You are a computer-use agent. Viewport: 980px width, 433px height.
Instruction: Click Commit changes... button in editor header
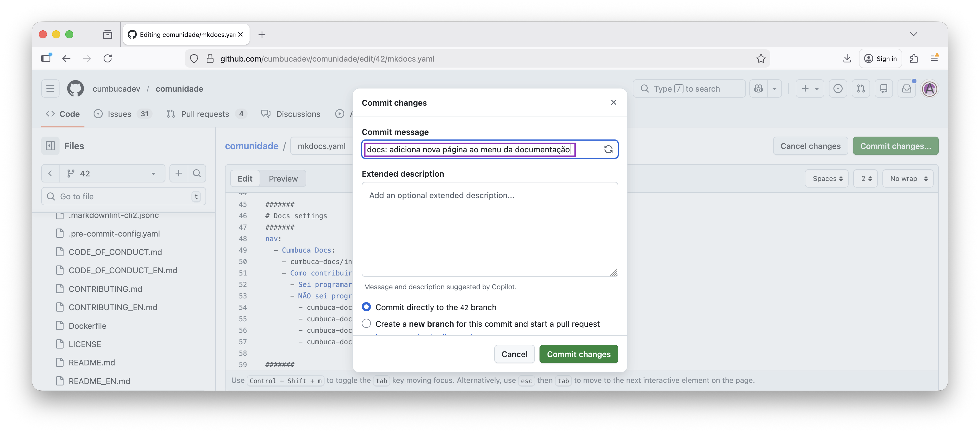(896, 146)
